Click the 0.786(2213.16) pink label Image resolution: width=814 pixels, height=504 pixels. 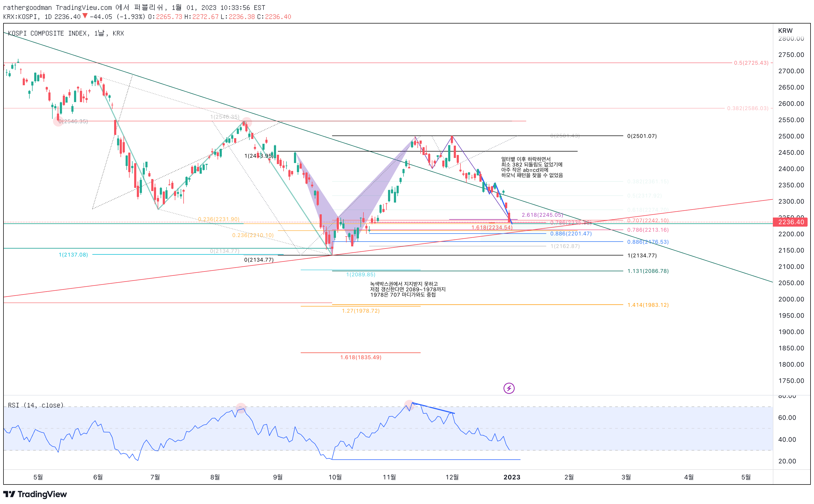click(648, 230)
